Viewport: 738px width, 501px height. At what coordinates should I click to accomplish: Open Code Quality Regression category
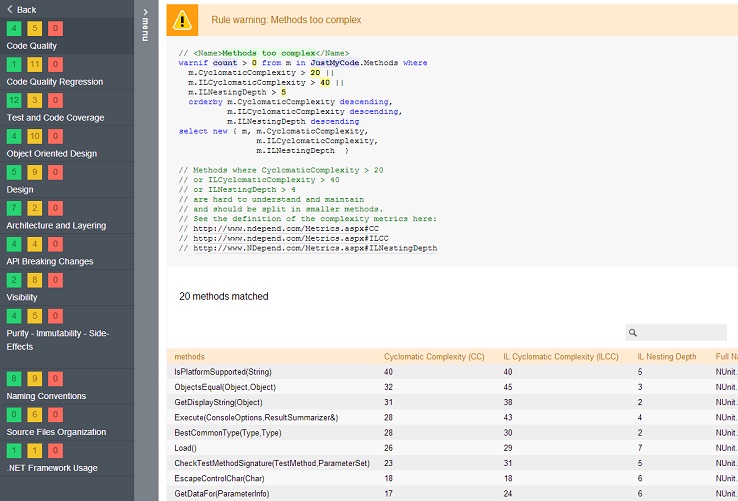(55, 81)
